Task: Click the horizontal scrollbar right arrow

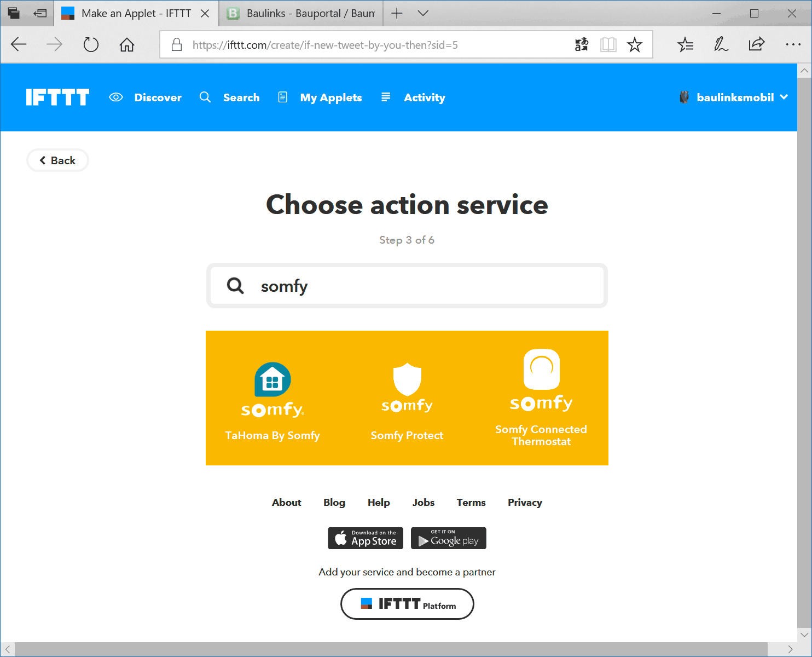Action: pos(790,649)
